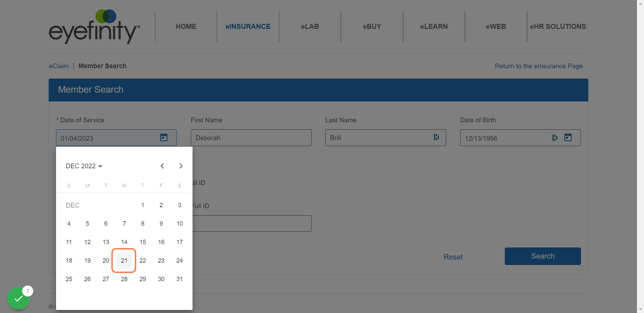Click the Full ID input field
The width and height of the screenshot is (644, 313).
click(x=252, y=223)
